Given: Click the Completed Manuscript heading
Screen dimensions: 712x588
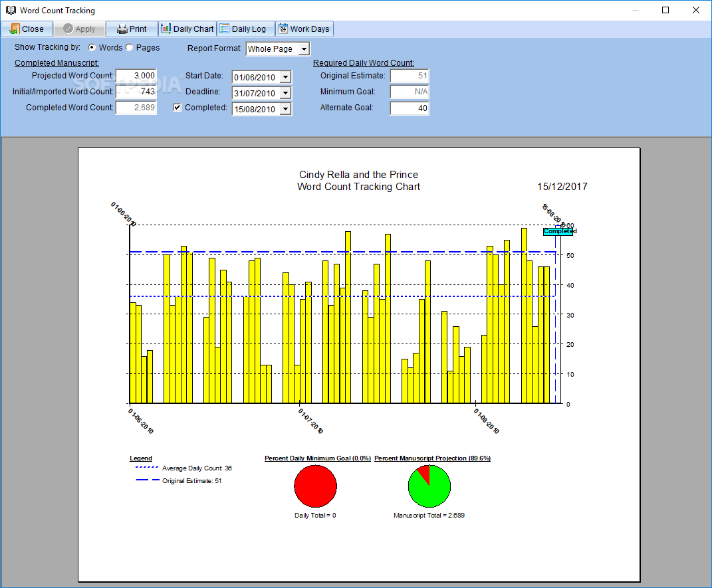Looking at the screenshot, I should (57, 63).
